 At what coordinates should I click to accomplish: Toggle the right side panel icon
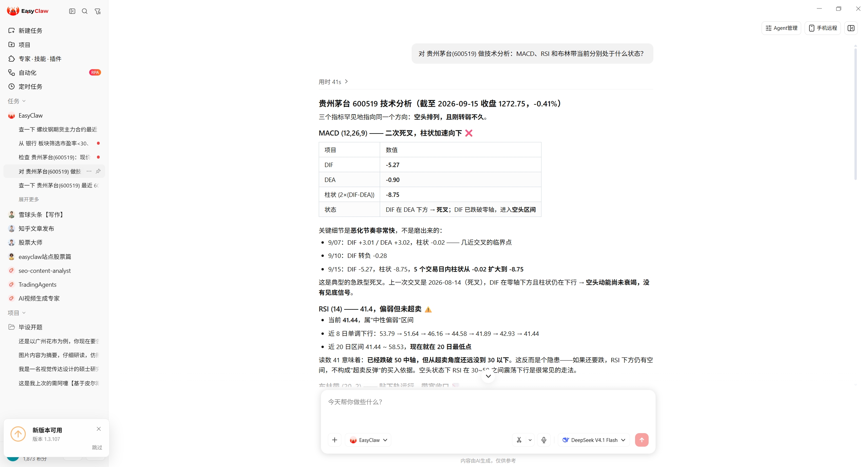click(851, 28)
